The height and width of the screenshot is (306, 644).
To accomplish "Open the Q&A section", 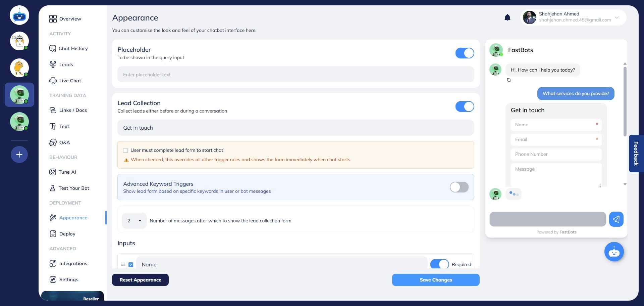I will [x=64, y=142].
